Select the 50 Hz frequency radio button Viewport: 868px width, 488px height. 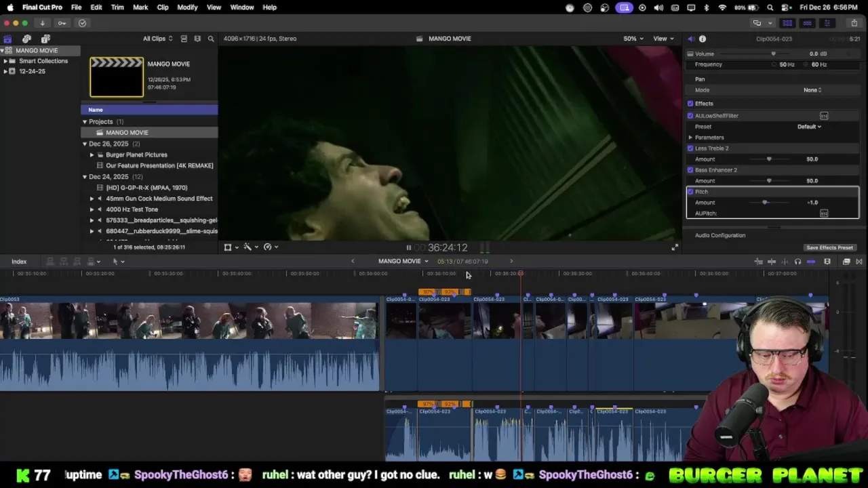coord(774,64)
